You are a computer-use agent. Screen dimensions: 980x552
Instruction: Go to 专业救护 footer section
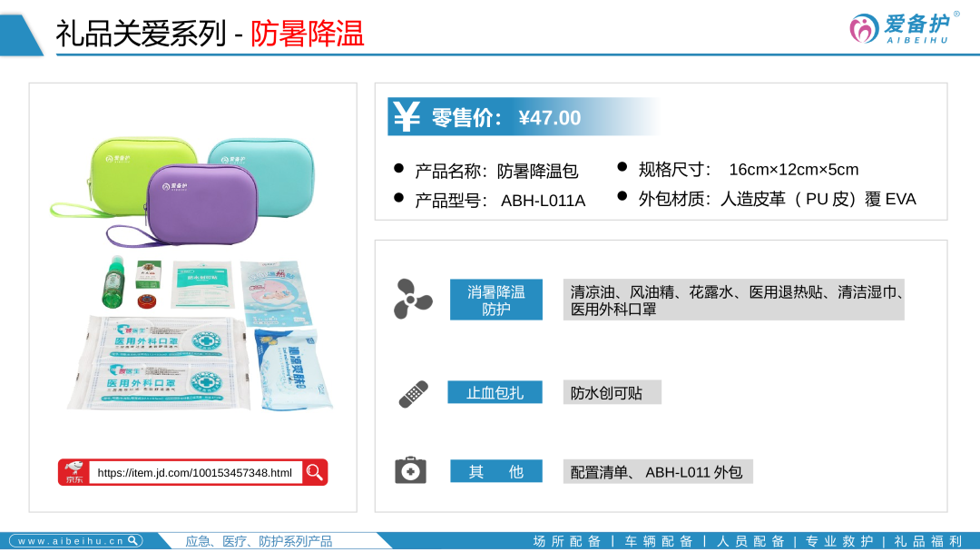pyautogui.click(x=838, y=541)
